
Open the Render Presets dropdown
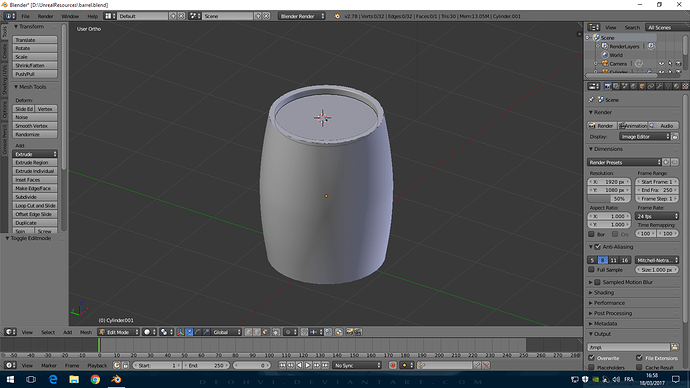[x=624, y=162]
